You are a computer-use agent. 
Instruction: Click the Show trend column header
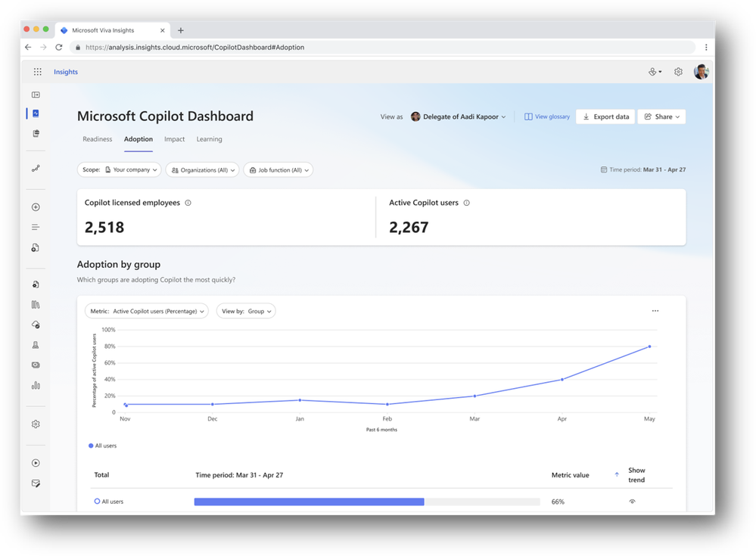pyautogui.click(x=636, y=475)
